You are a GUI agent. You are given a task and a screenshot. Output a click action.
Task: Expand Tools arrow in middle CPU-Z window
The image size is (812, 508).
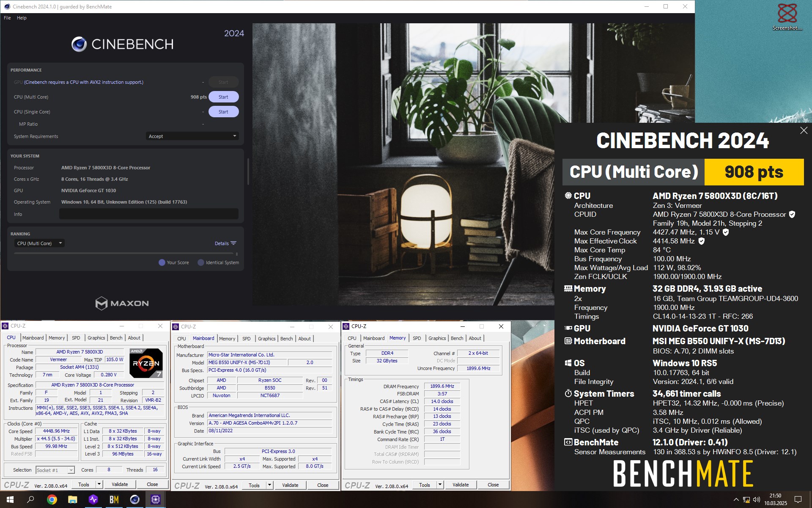pyautogui.click(x=269, y=485)
